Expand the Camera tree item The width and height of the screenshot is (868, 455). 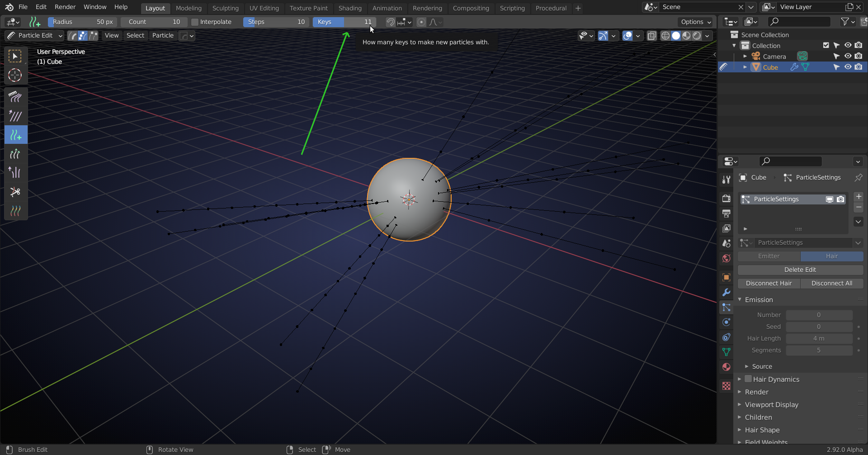pos(745,56)
